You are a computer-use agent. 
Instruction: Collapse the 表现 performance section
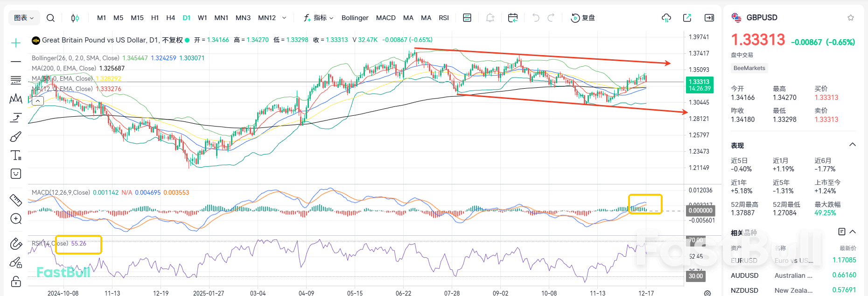[853, 145]
